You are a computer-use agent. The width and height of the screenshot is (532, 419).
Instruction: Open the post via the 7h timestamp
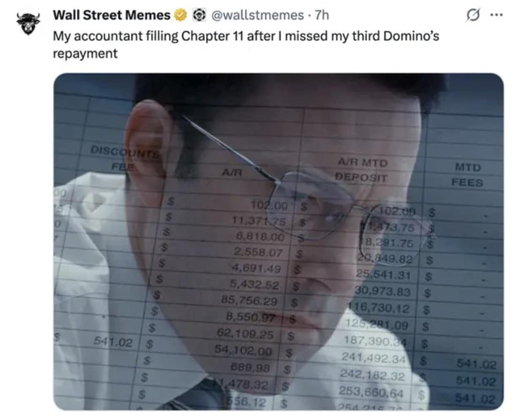[x=322, y=15]
